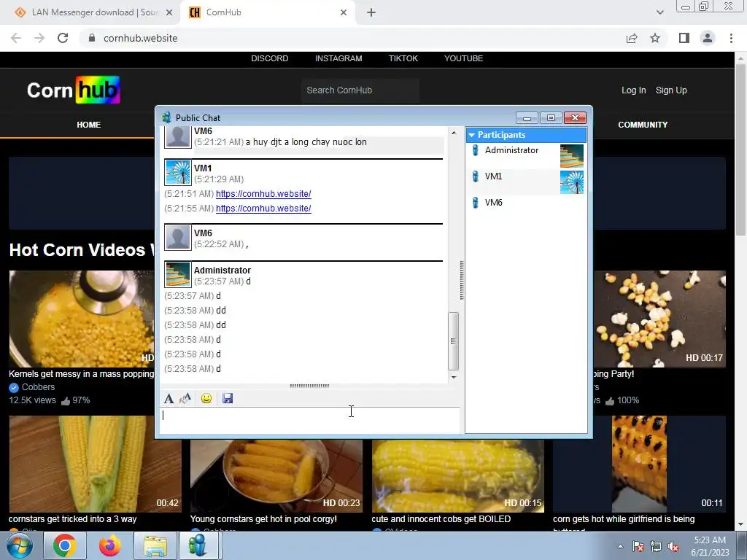The image size is (747, 560).
Task: Open the Windows Start button
Action: 19,545
